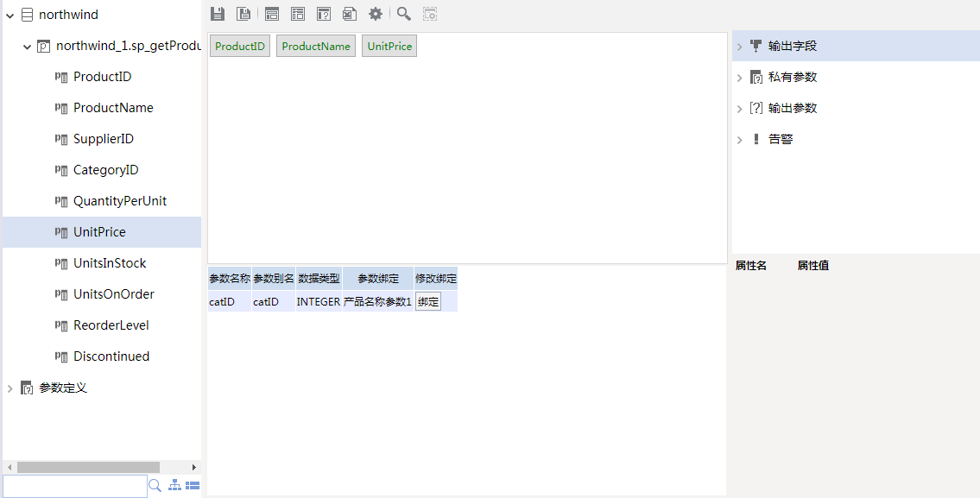Expand the 参数定义 tree node arrow
The image size is (980, 498).
point(10,388)
